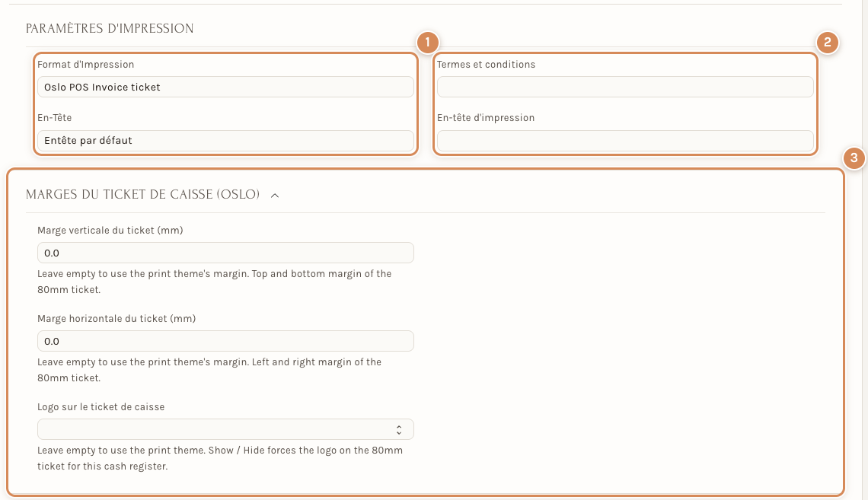Screen dimensions: 868x500
Task: Click the Marge horizontale du ticket (mm) label
Action: pyautogui.click(x=116, y=319)
